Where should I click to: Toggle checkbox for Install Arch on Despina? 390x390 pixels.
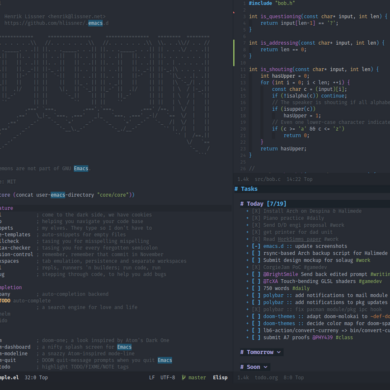click(256, 211)
